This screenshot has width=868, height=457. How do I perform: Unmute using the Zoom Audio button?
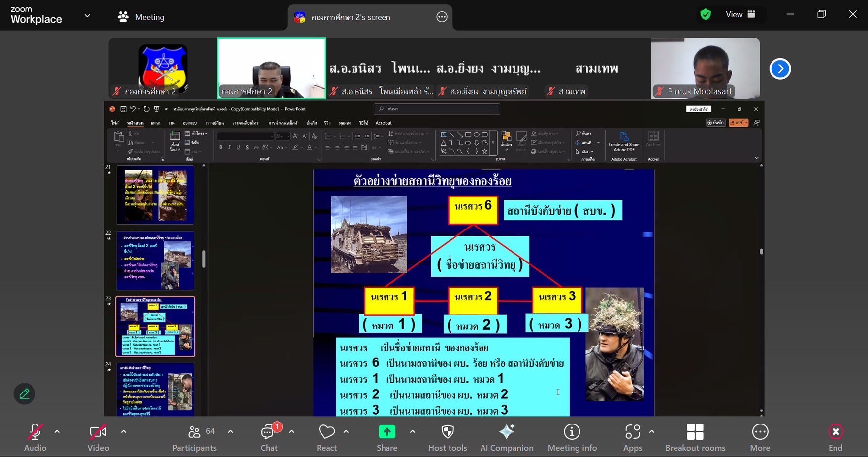pos(35,437)
